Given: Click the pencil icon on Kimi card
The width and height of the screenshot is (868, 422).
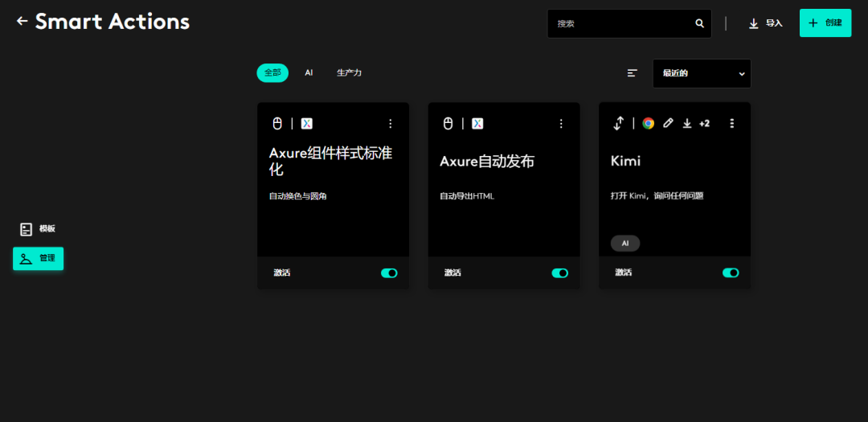Looking at the screenshot, I should tap(668, 124).
